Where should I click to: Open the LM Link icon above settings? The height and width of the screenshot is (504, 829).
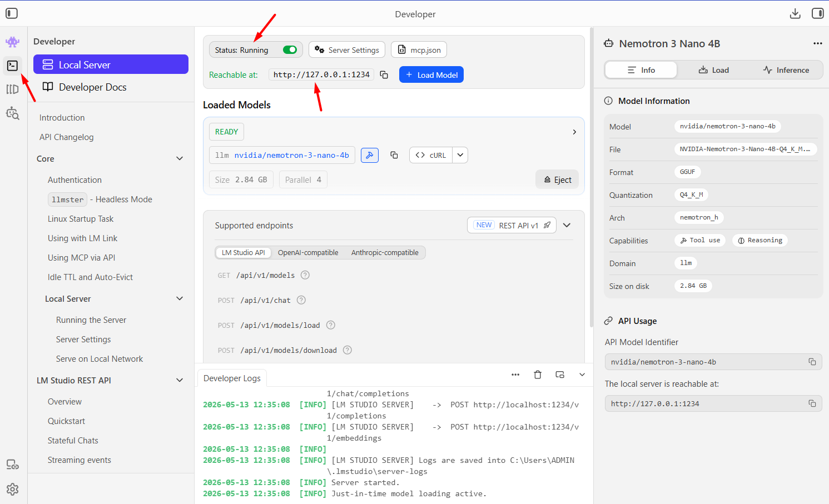(12, 465)
